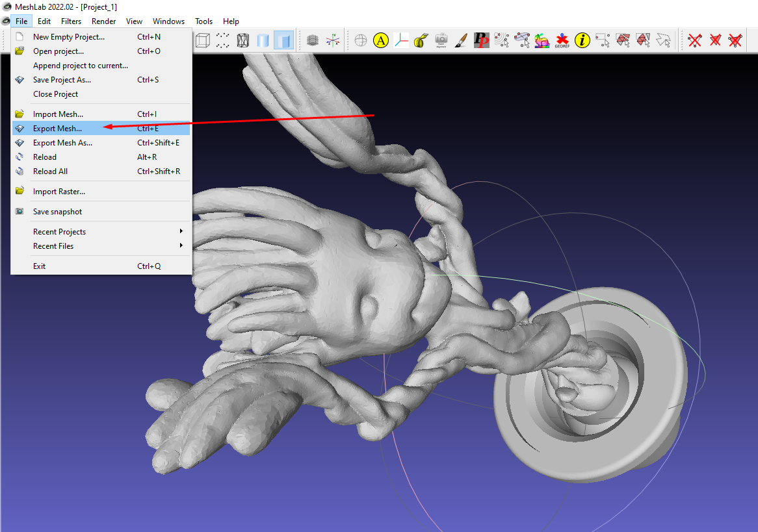Open the Raster Alignment camera tool
Image resolution: width=758 pixels, height=532 pixels.
point(441,40)
